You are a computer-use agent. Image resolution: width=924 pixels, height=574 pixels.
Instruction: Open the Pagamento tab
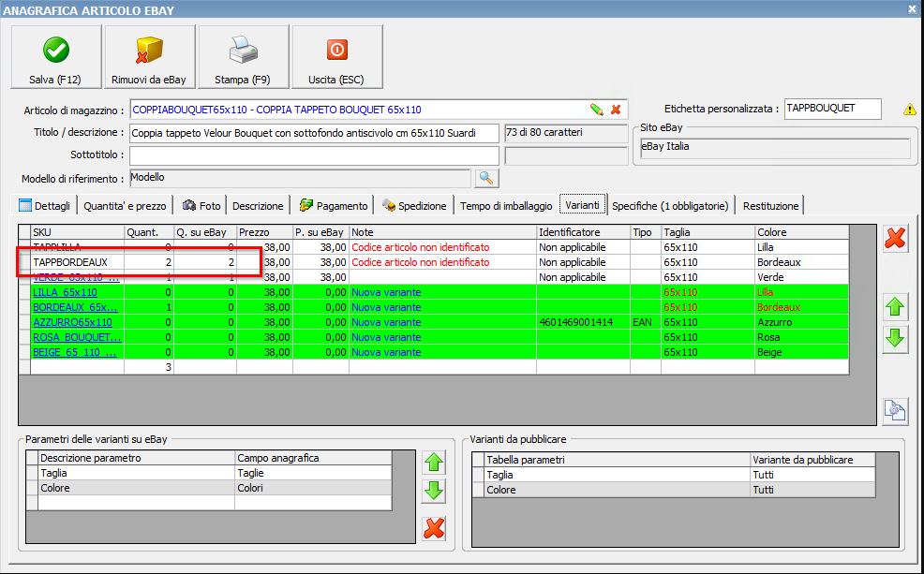click(334, 206)
